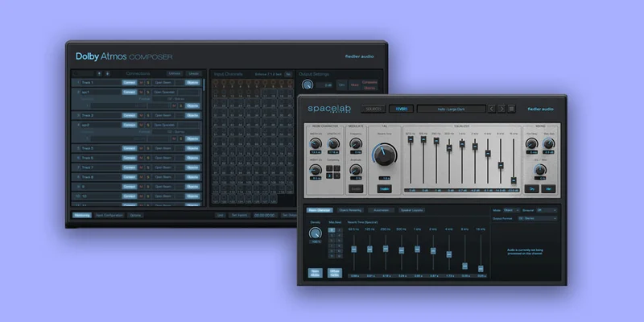Move the 62.5 Hz Equalizer slider
This screenshot has height=322, width=644.
[x=411, y=139]
